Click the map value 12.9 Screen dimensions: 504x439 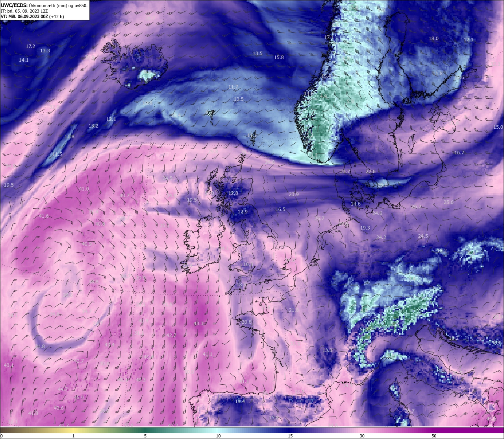[243, 212]
